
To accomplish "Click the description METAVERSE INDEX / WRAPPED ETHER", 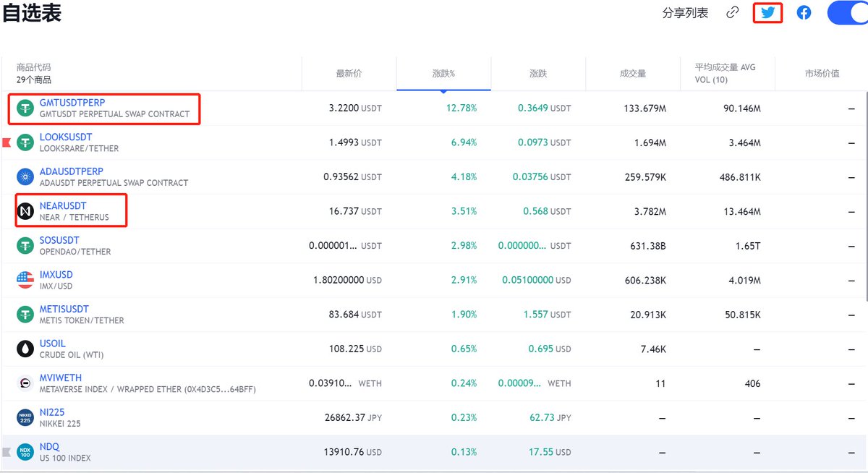I will (148, 389).
